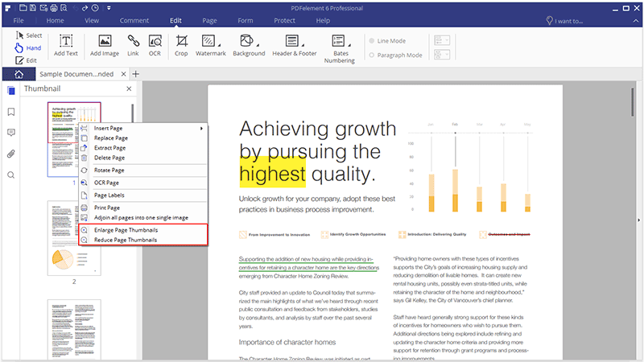The height and width of the screenshot is (362, 644).
Task: Switch to the Protect tab
Action: pos(285,21)
